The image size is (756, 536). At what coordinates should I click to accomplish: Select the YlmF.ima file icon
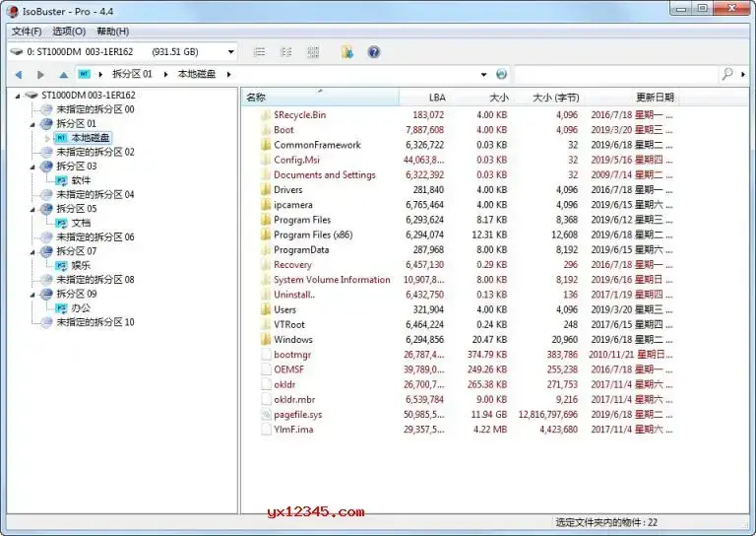point(266,429)
